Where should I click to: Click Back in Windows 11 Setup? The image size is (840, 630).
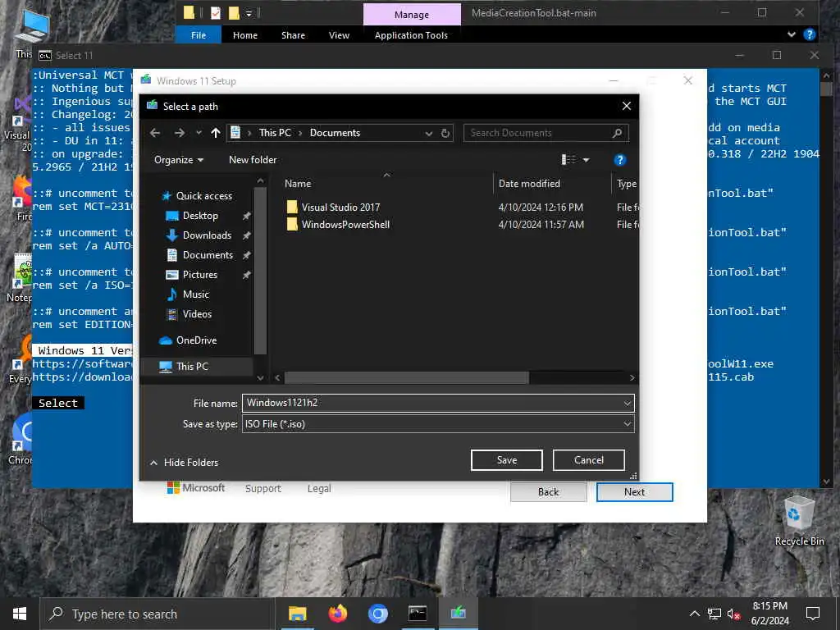549,492
